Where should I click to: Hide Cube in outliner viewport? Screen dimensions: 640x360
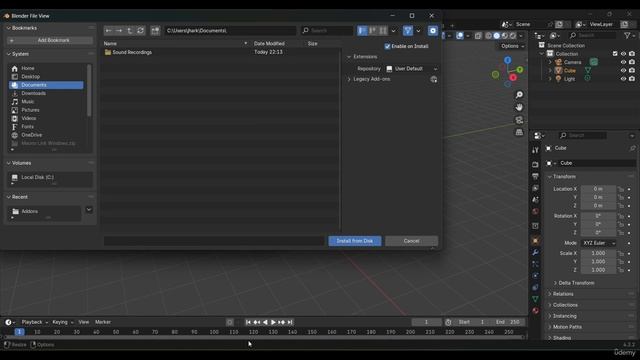click(x=623, y=71)
